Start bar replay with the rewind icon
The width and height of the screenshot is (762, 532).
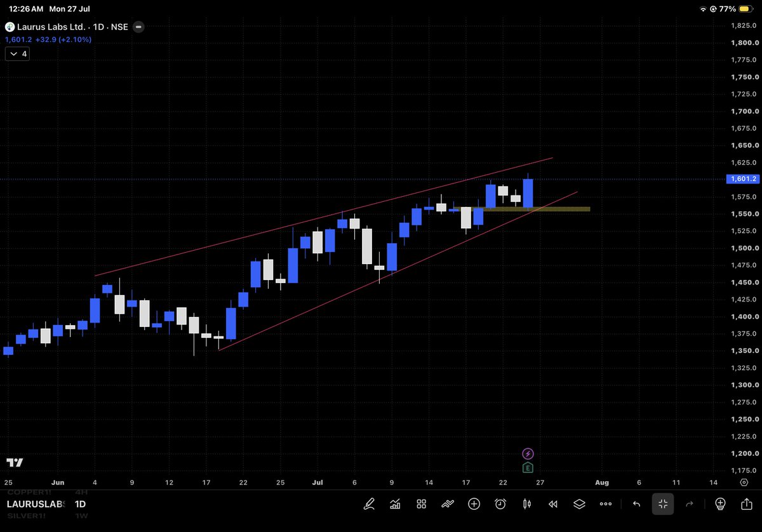[x=553, y=504]
